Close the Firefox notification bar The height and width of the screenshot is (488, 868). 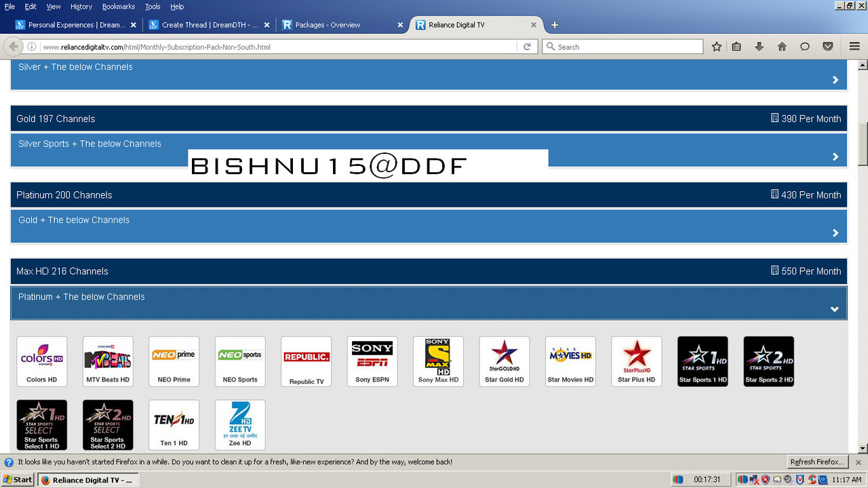pos(857,462)
